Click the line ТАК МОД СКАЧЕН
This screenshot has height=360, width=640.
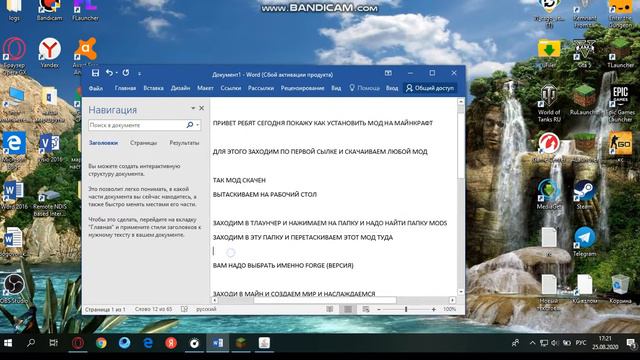coord(239,180)
